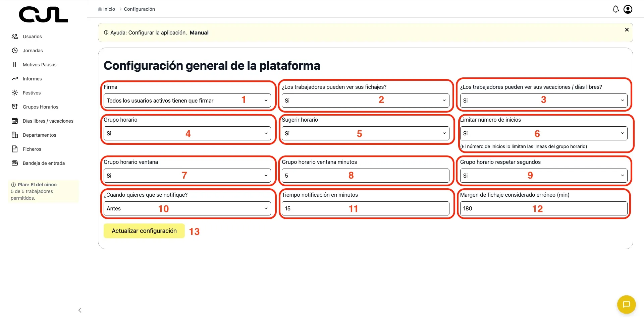Click the Informes trend chart icon
The image size is (644, 322).
[x=15, y=79]
